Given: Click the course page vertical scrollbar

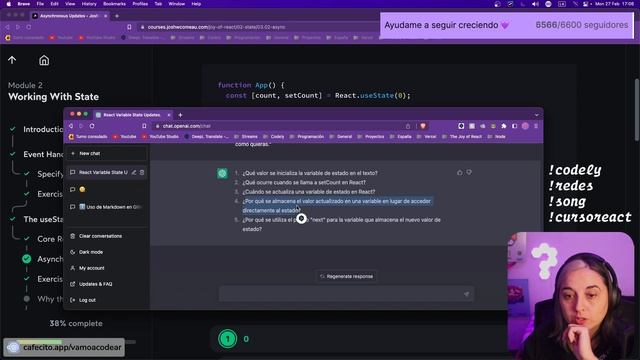Looking at the screenshot, I should point(637,110).
